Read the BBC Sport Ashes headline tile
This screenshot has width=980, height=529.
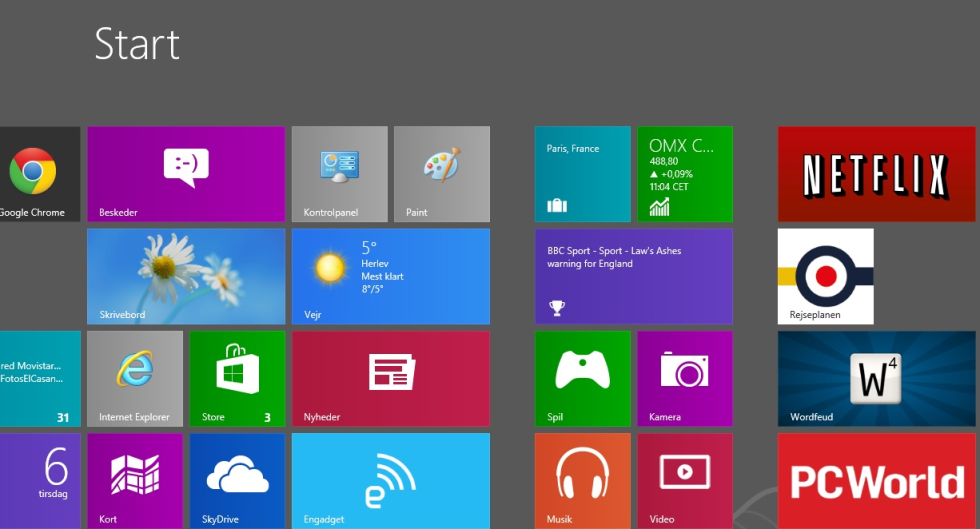coord(633,276)
